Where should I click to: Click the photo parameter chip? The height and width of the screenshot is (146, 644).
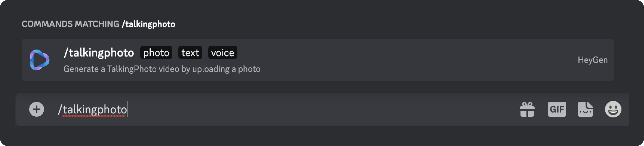tap(156, 53)
